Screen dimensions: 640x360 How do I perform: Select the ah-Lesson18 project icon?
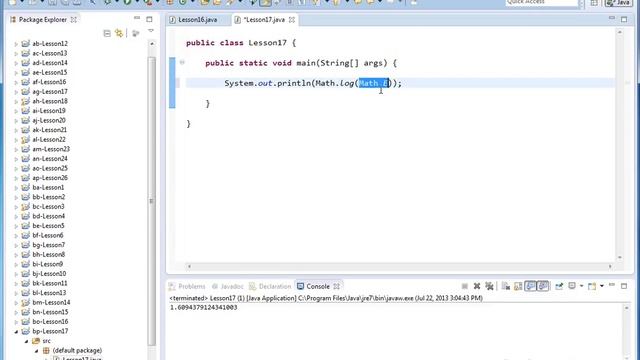pos(25,101)
